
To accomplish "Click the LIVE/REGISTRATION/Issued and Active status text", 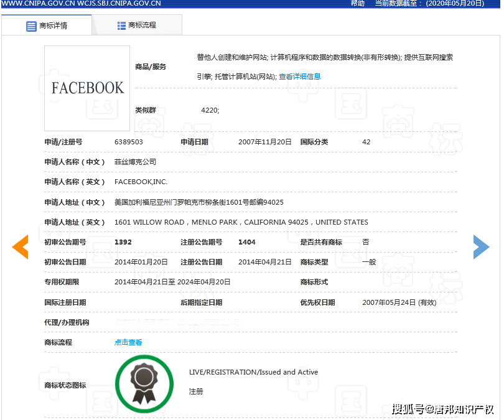I will coord(253,372).
